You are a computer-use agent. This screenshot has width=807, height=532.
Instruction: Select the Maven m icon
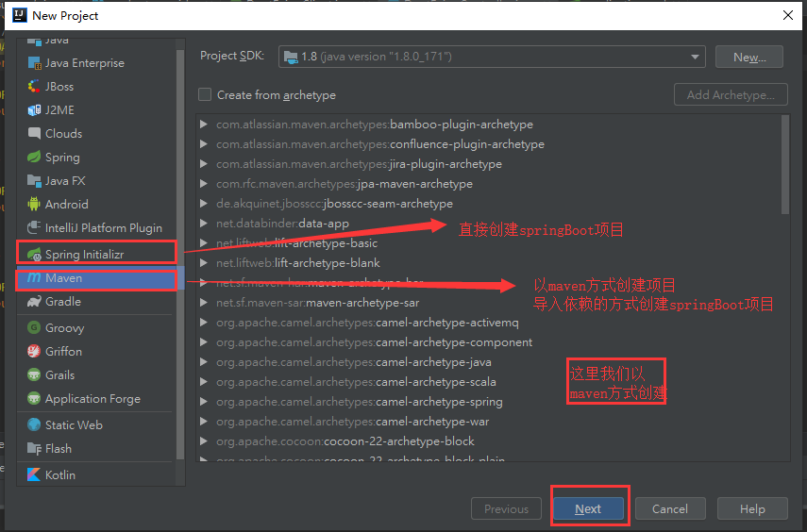(34, 278)
